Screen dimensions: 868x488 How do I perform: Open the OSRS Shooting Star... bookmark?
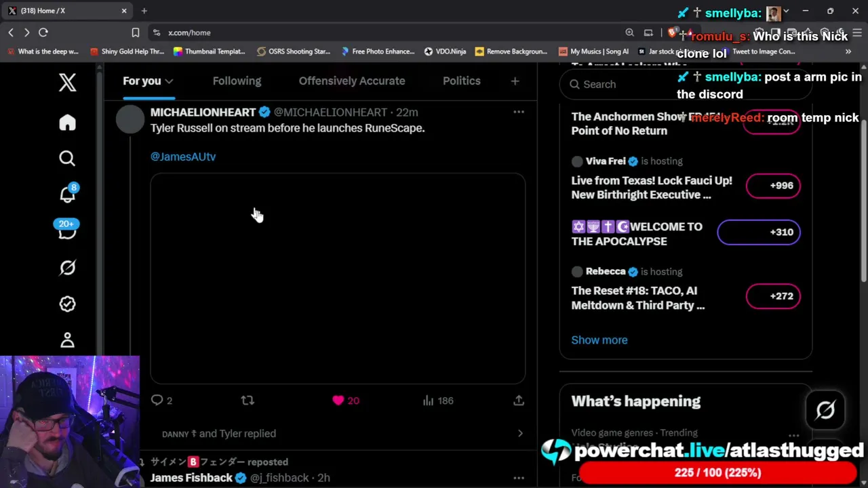pos(294,52)
